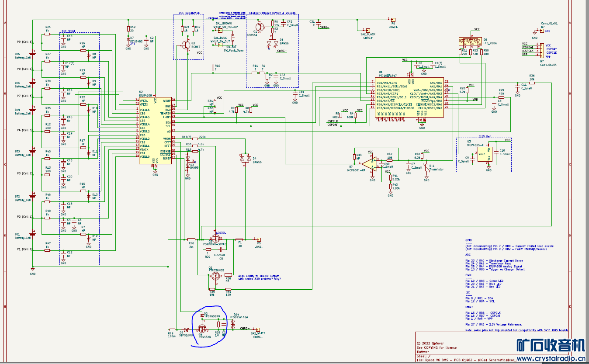Select the SA2_WHITE CHRG- connector pad

pyautogui.click(x=258, y=329)
